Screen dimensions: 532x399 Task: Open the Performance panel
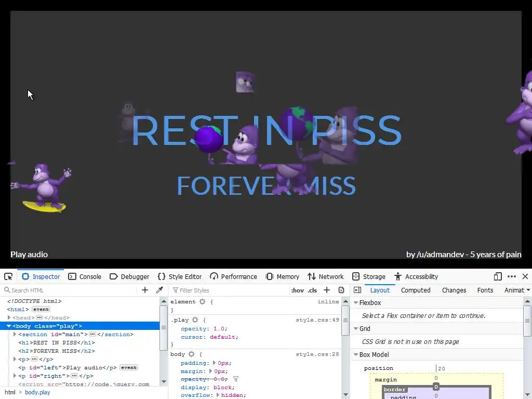(x=233, y=276)
